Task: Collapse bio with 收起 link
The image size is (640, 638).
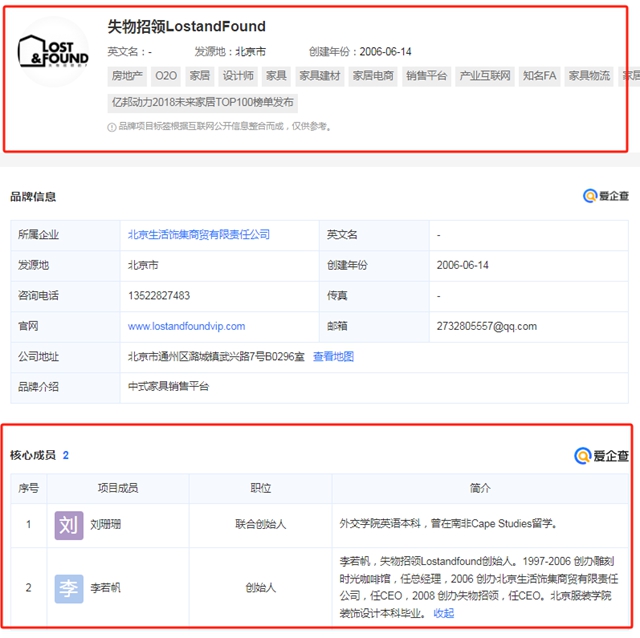Action: point(444,613)
